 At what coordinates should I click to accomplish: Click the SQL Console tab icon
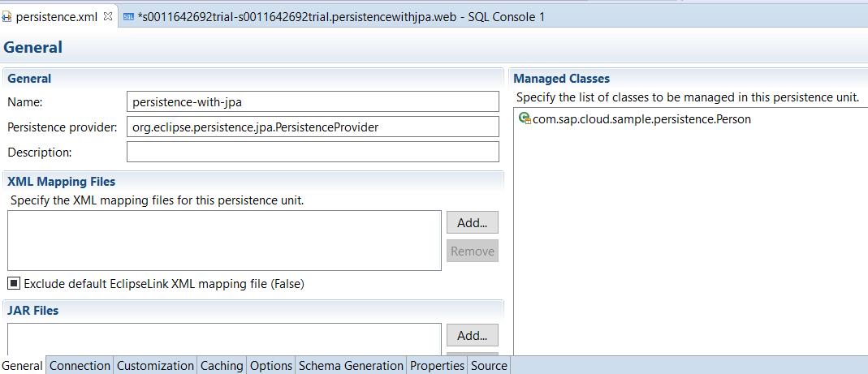pos(128,17)
